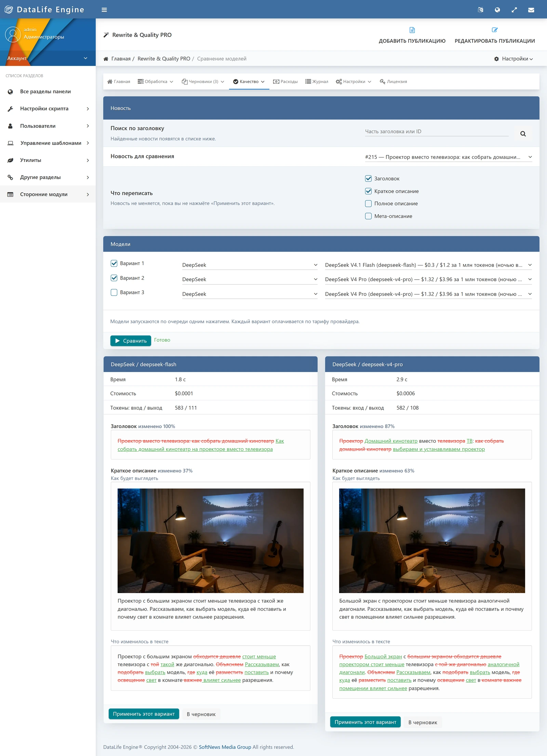Viewport: 547px width, 756px height.
Task: Toggle fullscreen via the expand arrows icon
Action: click(514, 10)
